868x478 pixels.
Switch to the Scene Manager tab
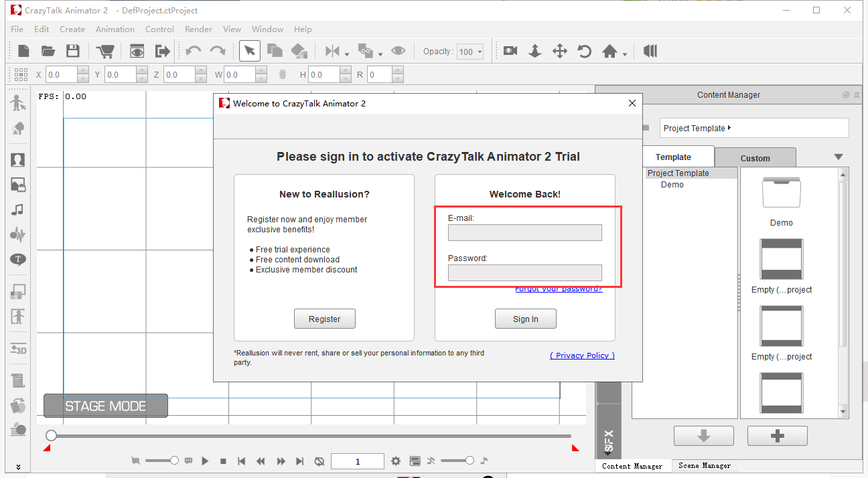[705, 466]
